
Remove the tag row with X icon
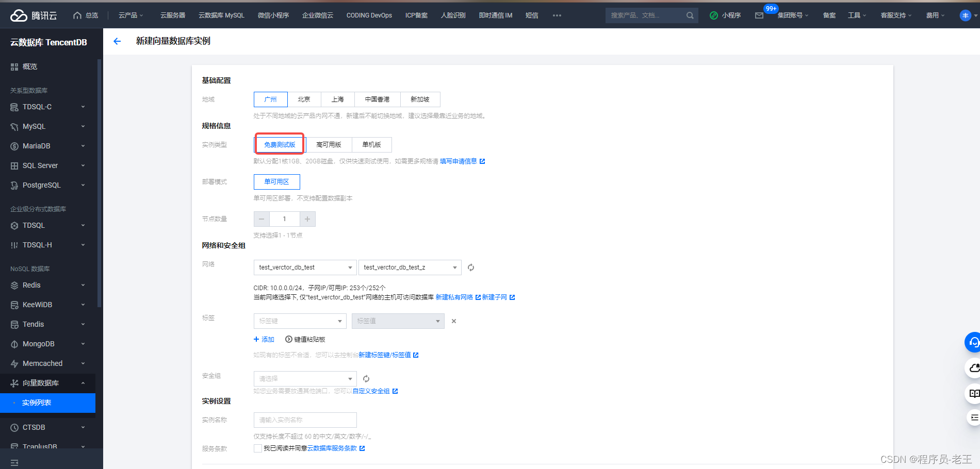point(454,321)
